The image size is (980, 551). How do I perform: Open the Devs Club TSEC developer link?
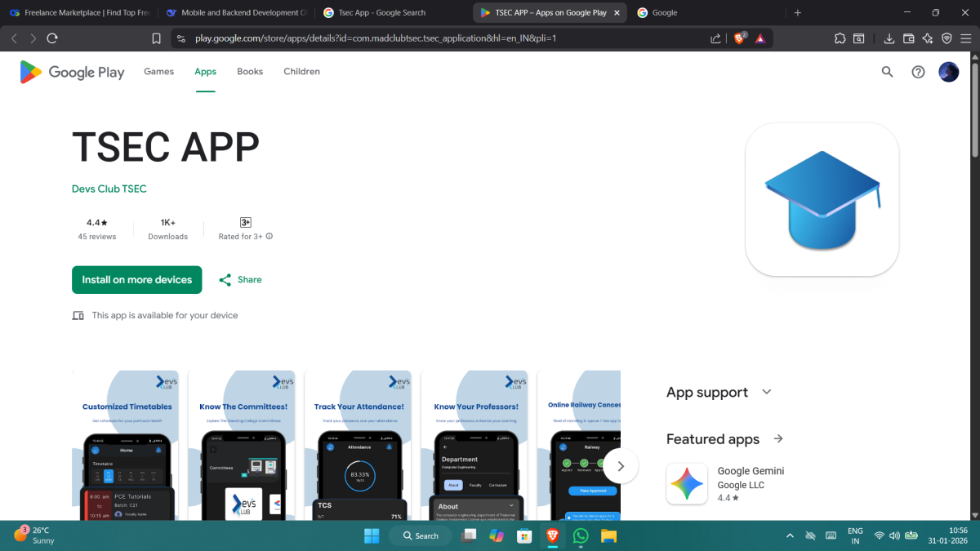coord(109,189)
